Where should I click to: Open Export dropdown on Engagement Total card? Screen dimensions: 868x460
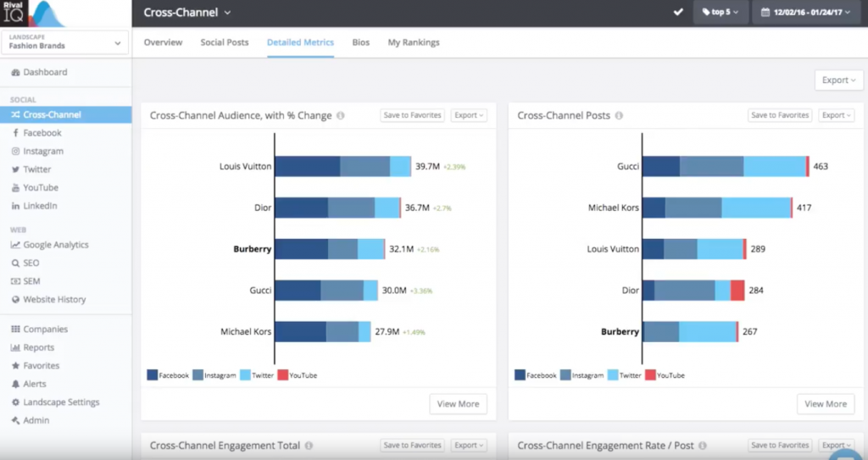[469, 445]
